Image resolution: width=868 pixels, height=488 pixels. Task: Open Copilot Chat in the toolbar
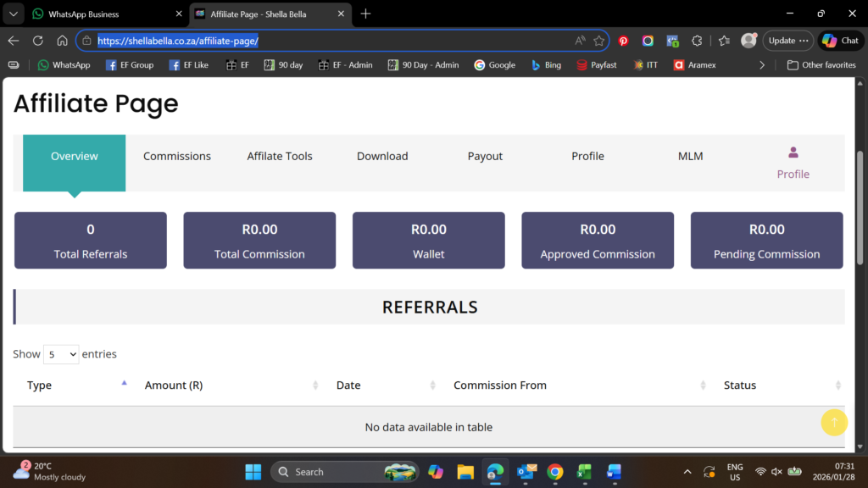tap(840, 41)
